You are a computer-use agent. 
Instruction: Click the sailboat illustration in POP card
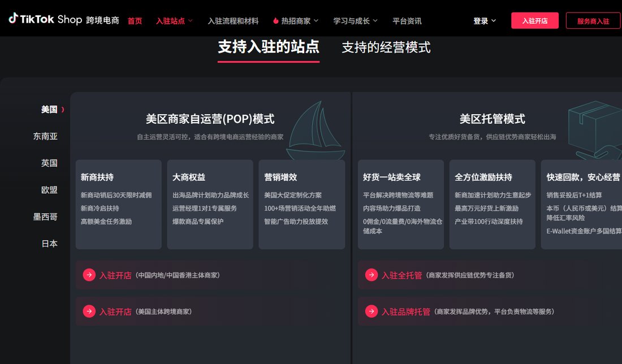point(316,130)
